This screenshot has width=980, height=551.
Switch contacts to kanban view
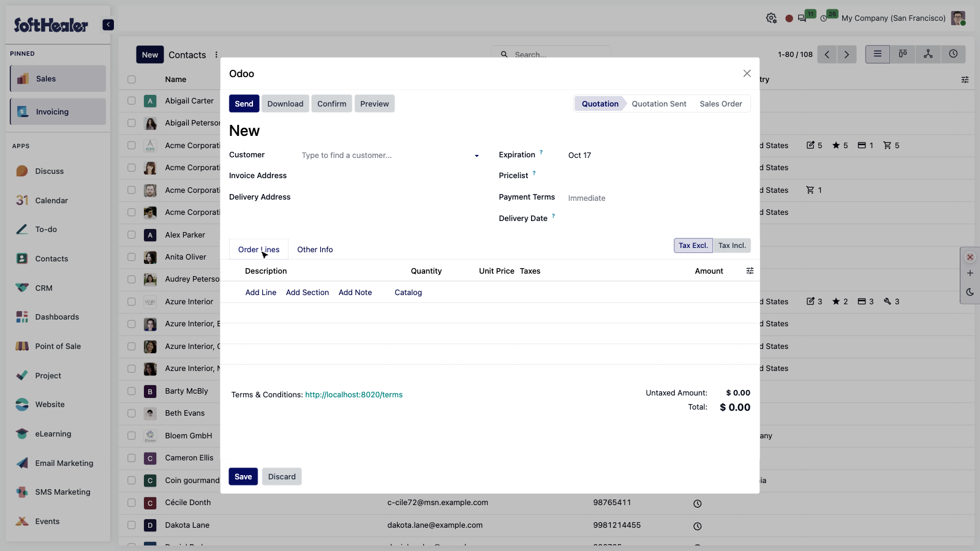coord(903,54)
